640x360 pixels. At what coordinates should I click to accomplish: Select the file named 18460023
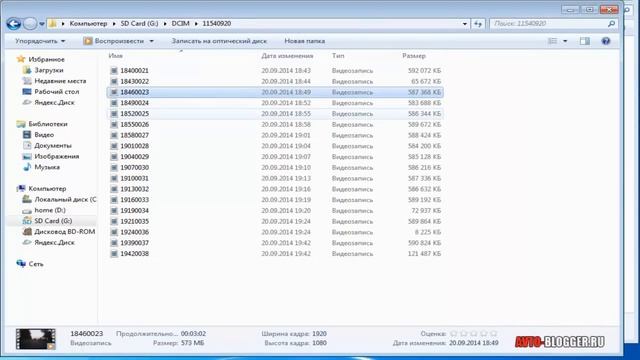pyautogui.click(x=134, y=92)
